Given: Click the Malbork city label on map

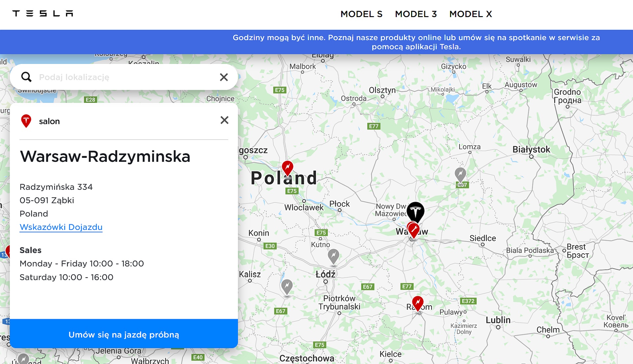Looking at the screenshot, I should point(302,66).
